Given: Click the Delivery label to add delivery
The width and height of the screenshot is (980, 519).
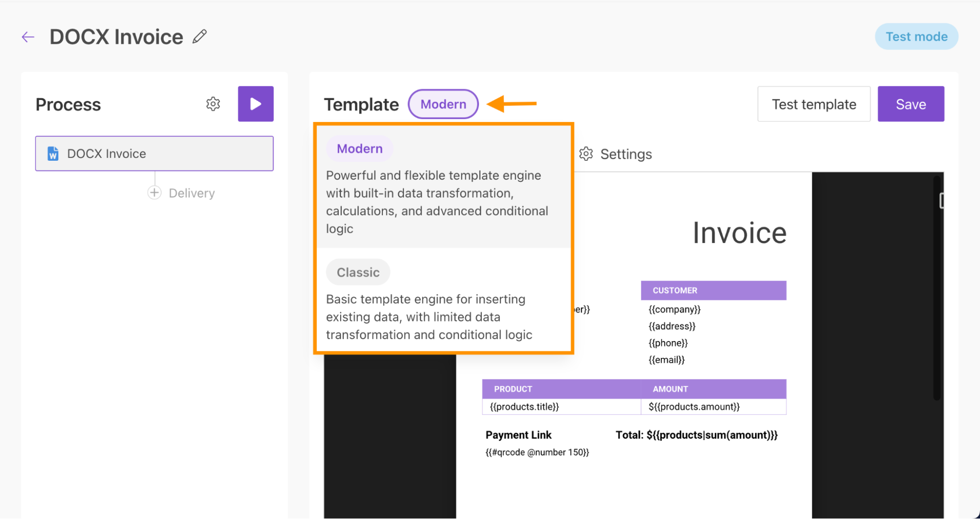Looking at the screenshot, I should tap(192, 193).
